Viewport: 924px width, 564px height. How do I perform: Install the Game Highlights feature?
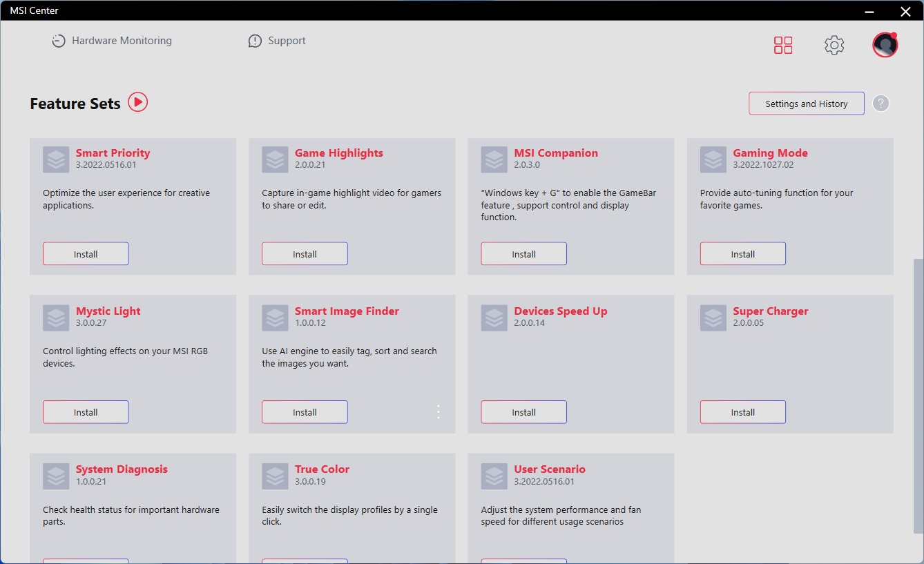click(x=305, y=254)
